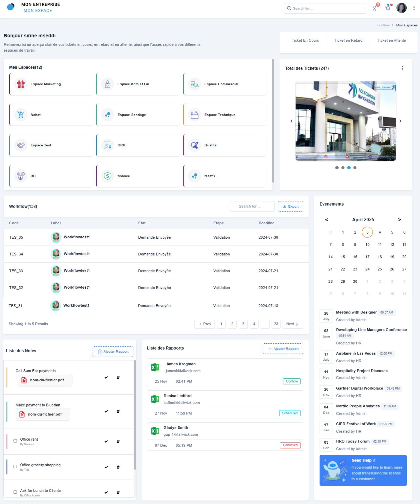The image size is (420, 504).
Task: Click the Espace Marketing gift icon
Action: (21, 84)
